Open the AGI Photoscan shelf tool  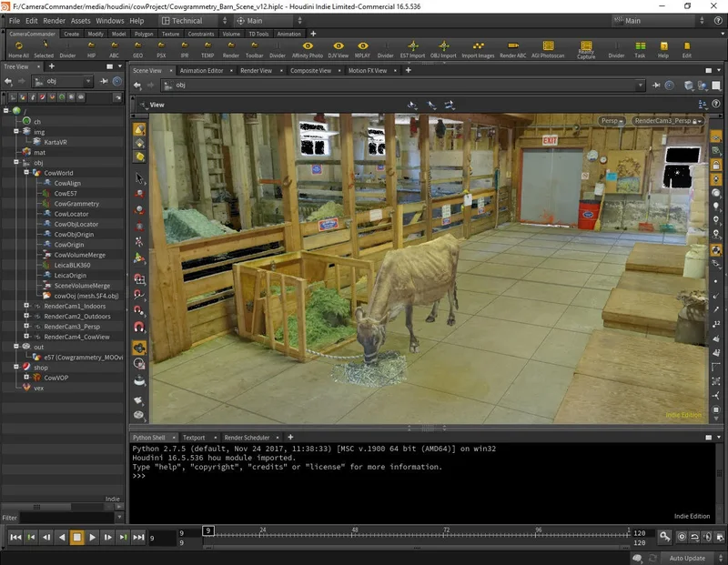548,49
